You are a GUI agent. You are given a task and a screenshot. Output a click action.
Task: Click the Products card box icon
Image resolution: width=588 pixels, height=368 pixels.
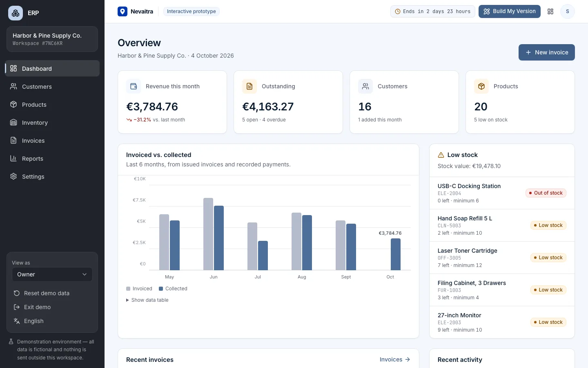pyautogui.click(x=481, y=86)
